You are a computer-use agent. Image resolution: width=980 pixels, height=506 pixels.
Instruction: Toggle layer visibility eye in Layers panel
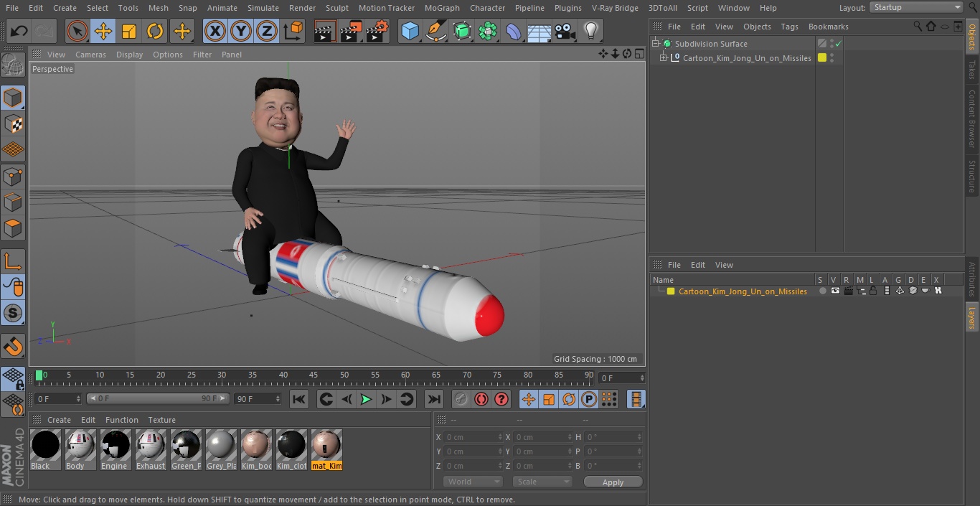tap(835, 291)
